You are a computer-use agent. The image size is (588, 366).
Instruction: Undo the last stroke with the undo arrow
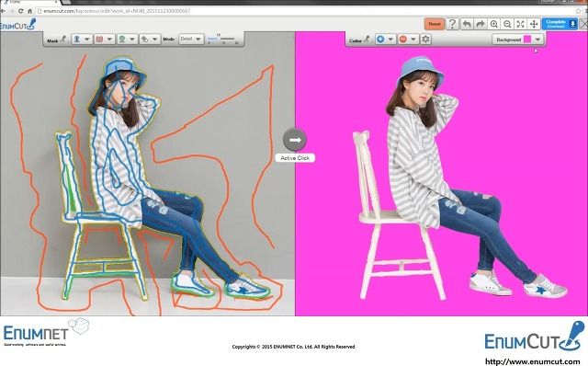pos(467,24)
